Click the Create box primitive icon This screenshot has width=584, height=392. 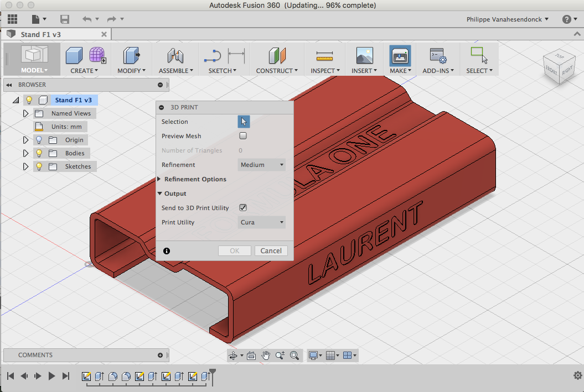pos(74,56)
